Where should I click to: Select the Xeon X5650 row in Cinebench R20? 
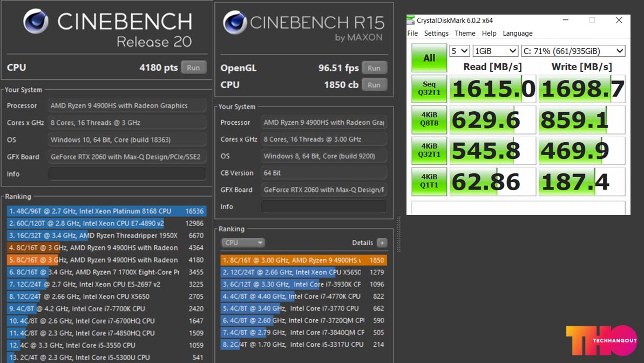pyautogui.click(x=106, y=297)
